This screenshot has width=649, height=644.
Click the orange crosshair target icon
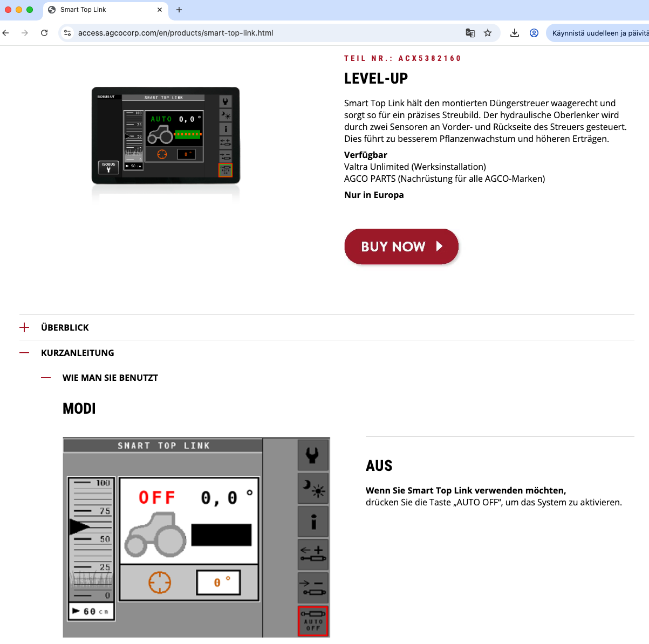click(160, 583)
